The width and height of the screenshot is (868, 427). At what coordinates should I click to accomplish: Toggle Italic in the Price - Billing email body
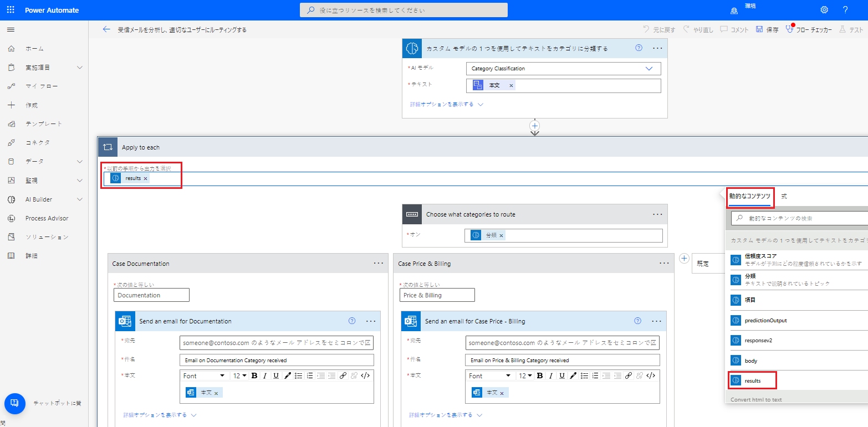[551, 376]
